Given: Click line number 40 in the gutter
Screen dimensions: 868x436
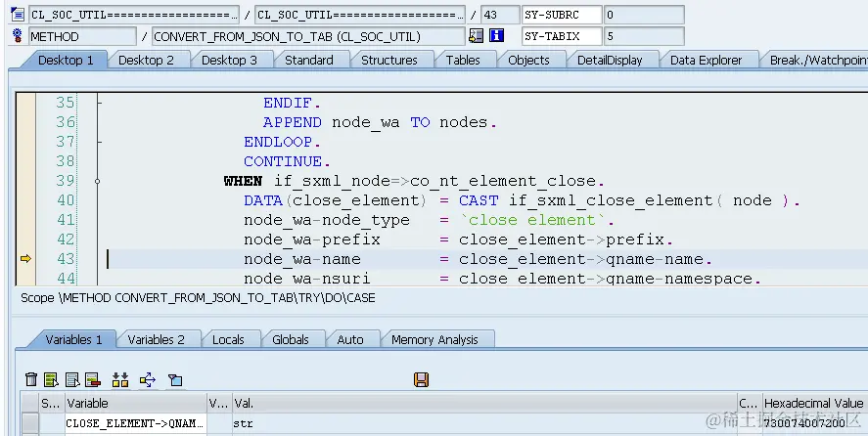Looking at the screenshot, I should point(66,199).
